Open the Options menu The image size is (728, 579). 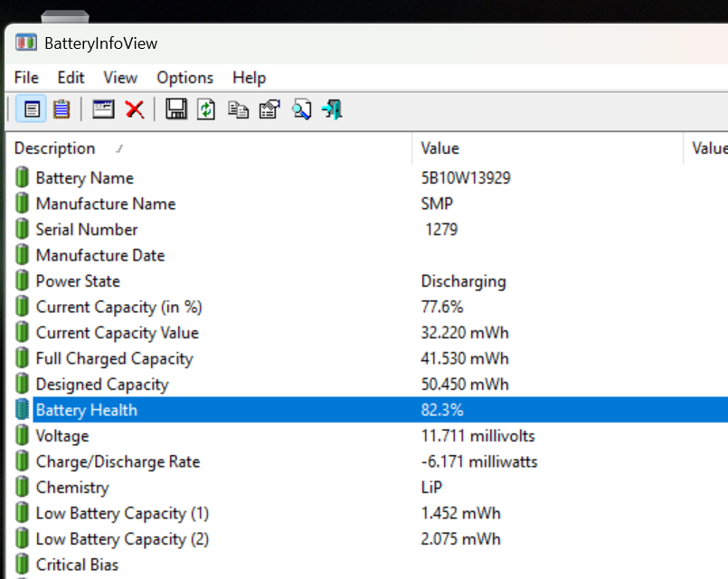184,78
